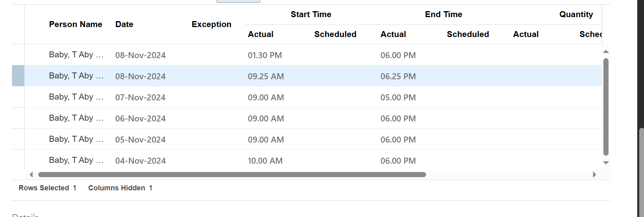Click Scheduled header under Start Time

(x=335, y=34)
